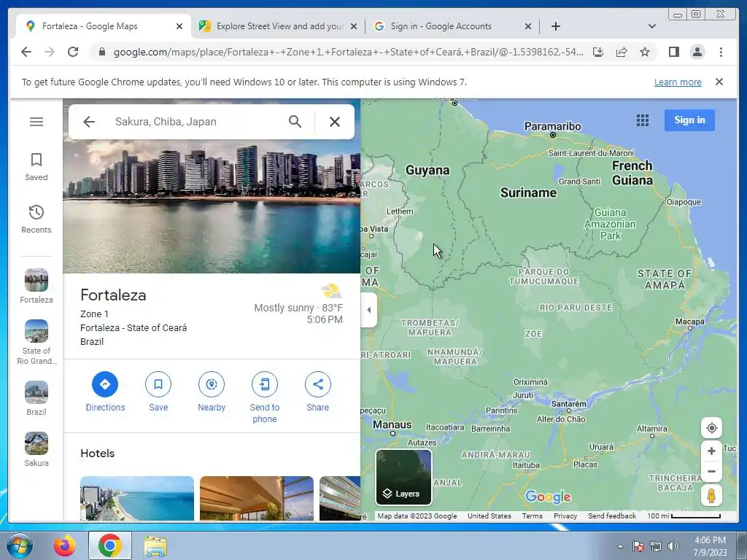Switch to the Explore Street View tab

tap(278, 26)
